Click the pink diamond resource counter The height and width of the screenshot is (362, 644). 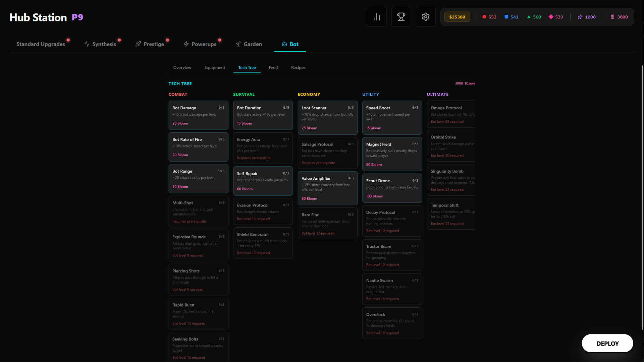click(x=556, y=17)
